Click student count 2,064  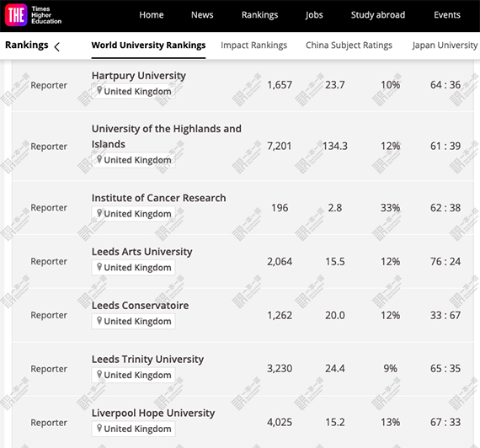coord(280,262)
